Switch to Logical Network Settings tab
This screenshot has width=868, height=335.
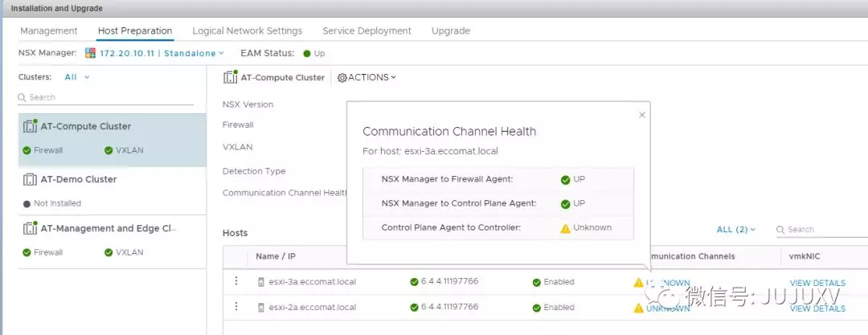pos(248,31)
